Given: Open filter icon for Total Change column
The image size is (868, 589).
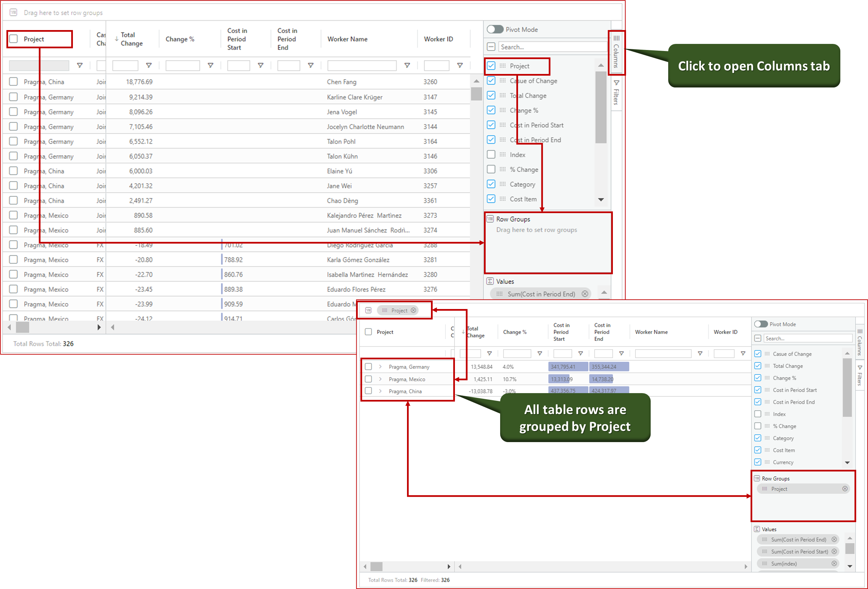Looking at the screenshot, I should [x=148, y=66].
